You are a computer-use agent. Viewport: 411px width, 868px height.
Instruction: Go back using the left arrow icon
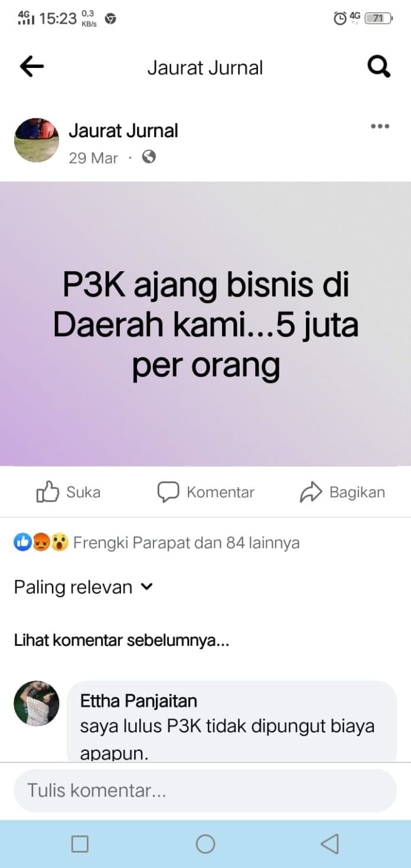(32, 67)
